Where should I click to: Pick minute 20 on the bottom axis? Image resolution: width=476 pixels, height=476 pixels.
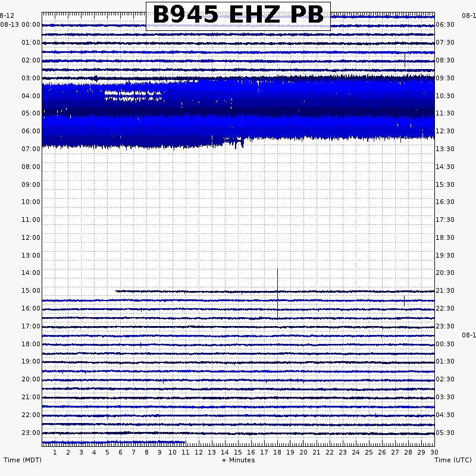click(303, 452)
